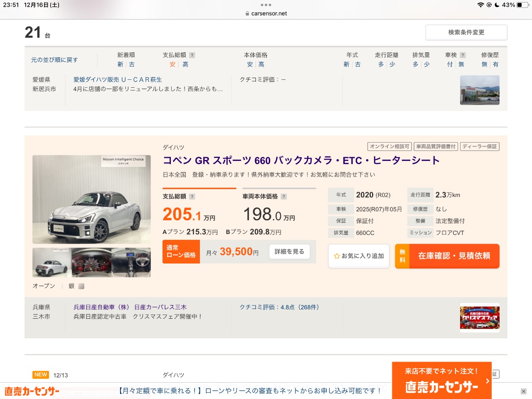
Task: Click the 車両品質評価書付 tag
Action: [x=436, y=146]
